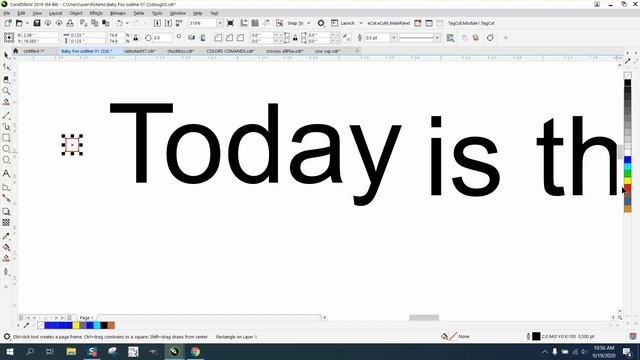
Task: Select the round corner style
Action: pyautogui.click(x=218, y=38)
